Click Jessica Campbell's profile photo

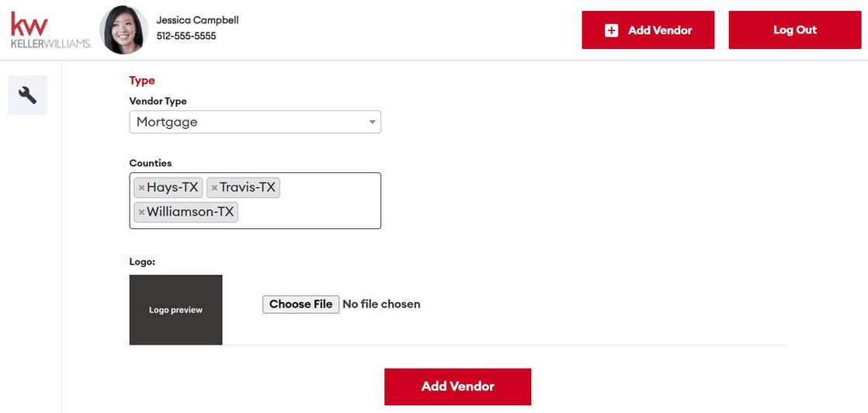pyautogui.click(x=123, y=30)
